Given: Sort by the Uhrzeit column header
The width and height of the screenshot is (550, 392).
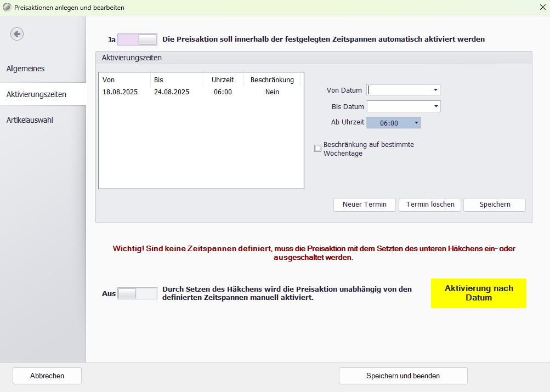Looking at the screenshot, I should coord(223,80).
